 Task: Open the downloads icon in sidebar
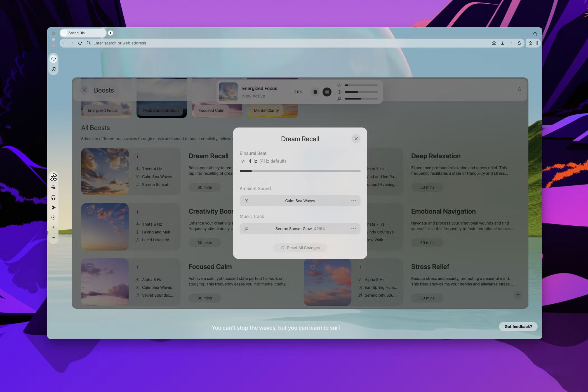pyautogui.click(x=53, y=228)
